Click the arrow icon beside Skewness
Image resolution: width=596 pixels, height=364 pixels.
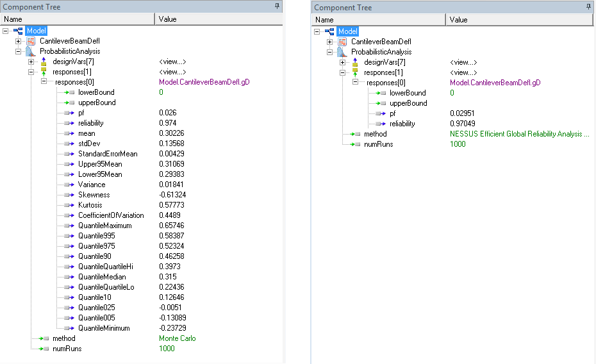click(x=69, y=195)
